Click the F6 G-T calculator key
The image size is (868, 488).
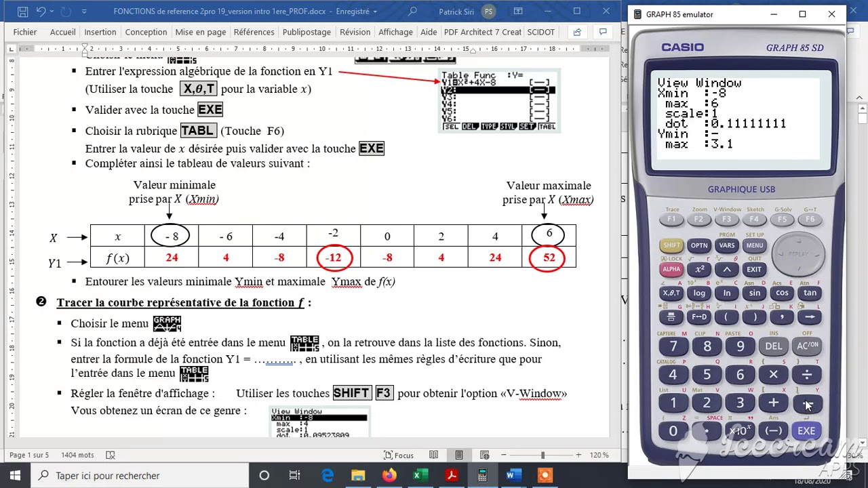(x=810, y=220)
